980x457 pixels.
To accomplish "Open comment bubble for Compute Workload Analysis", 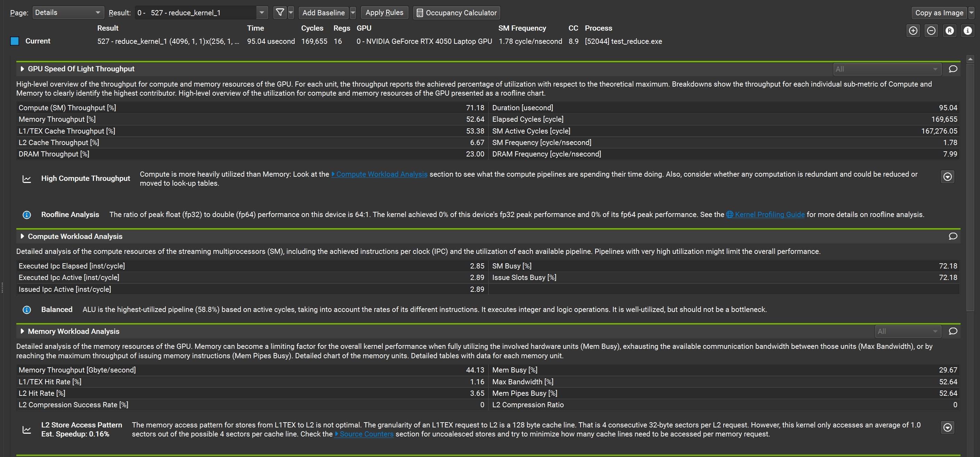I will [953, 236].
